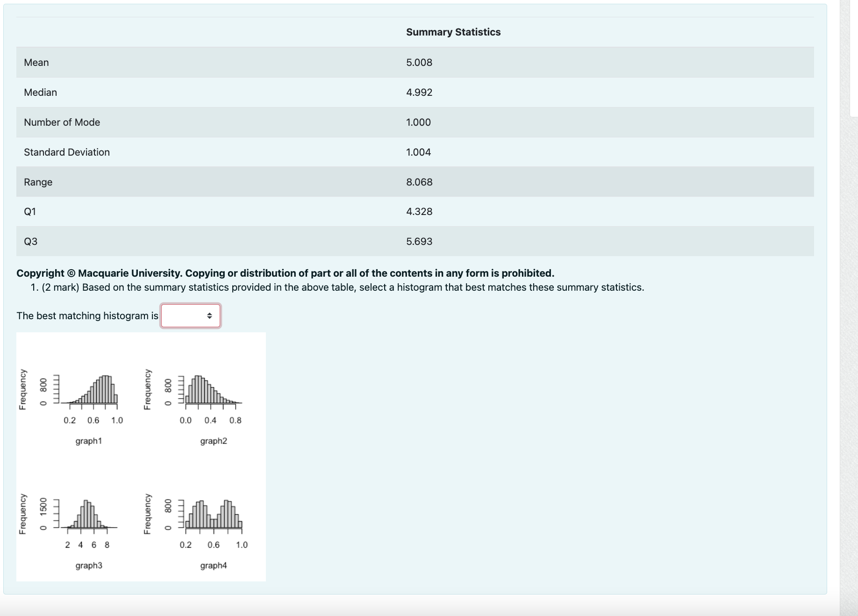Click the graph3 histogram
The width and height of the screenshot is (858, 616).
(x=89, y=514)
